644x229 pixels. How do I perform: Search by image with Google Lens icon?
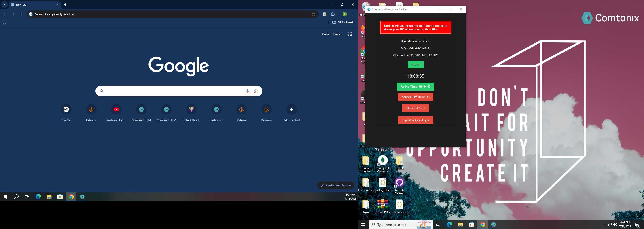(256, 91)
